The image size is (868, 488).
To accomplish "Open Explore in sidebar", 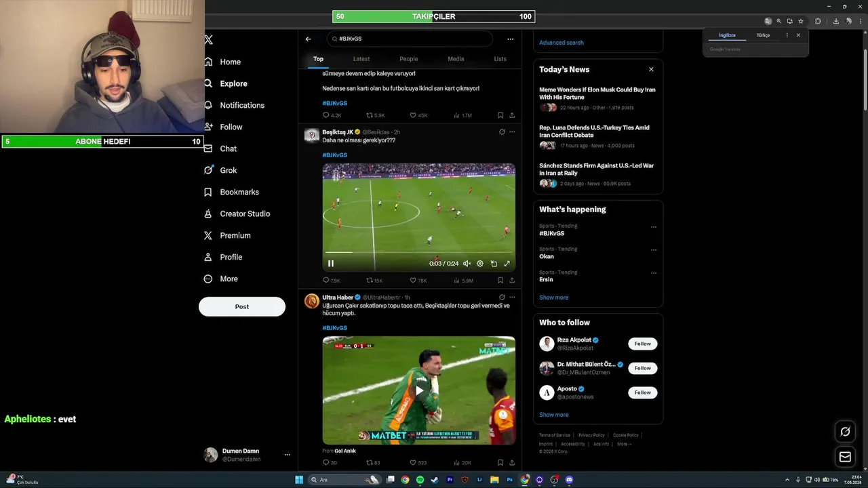I will click(226, 83).
